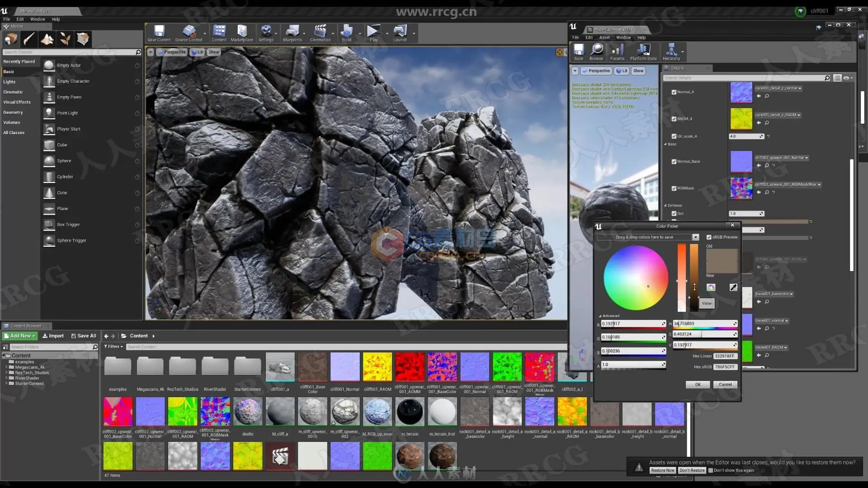Select Visual Effects category
868x488 pixels.
point(17,102)
